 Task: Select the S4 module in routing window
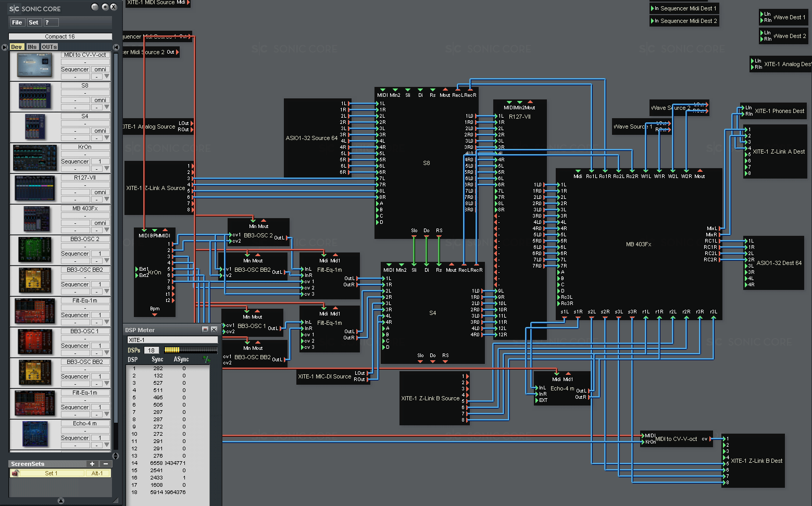[x=432, y=313]
